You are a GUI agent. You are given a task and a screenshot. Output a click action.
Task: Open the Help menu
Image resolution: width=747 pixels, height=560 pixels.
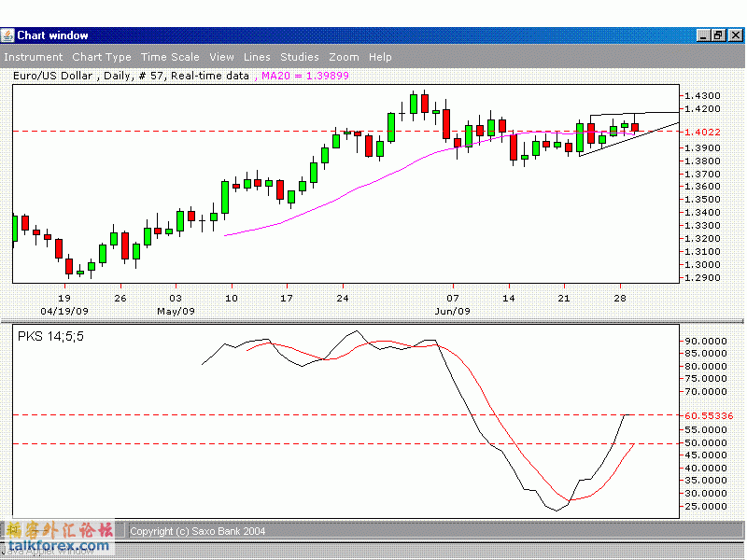click(380, 57)
